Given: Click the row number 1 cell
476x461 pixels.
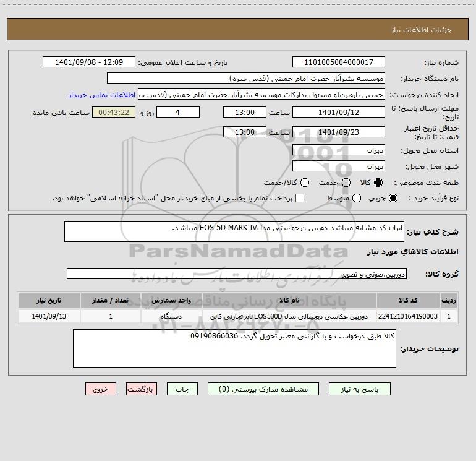Looking at the screenshot, I should tap(449, 316).
